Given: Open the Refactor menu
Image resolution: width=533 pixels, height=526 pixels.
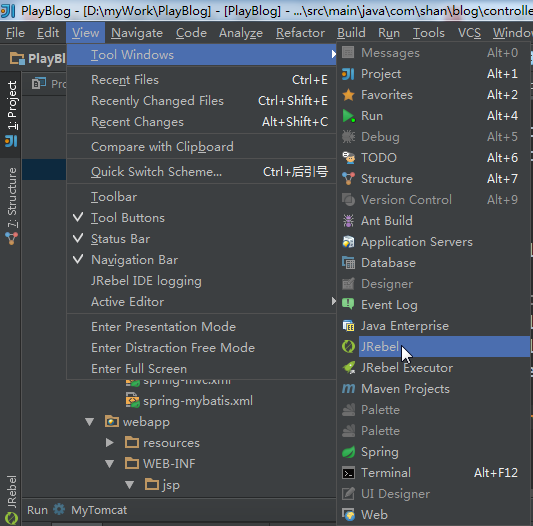Looking at the screenshot, I should [x=300, y=33].
